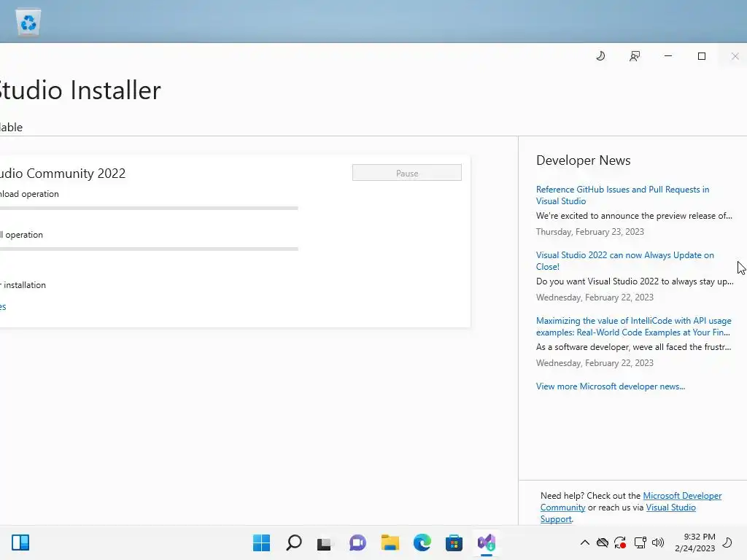Maximize the Visual Studio Installer window
This screenshot has width=747, height=560.
[702, 56]
